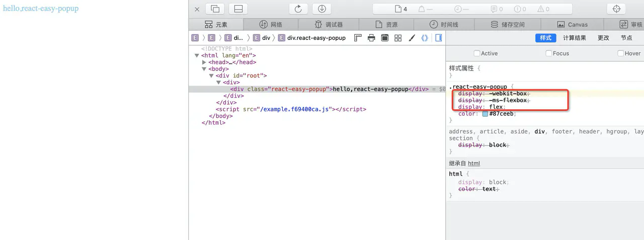Select the truncated 'di...' breadcrumb item
The width and height of the screenshot is (644, 240).
pyautogui.click(x=234, y=38)
